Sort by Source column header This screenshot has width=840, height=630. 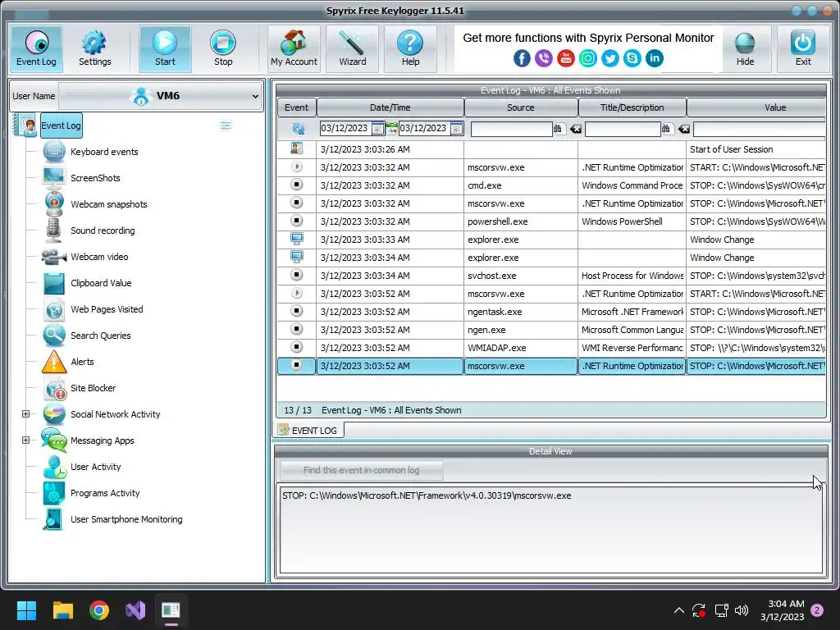point(521,107)
